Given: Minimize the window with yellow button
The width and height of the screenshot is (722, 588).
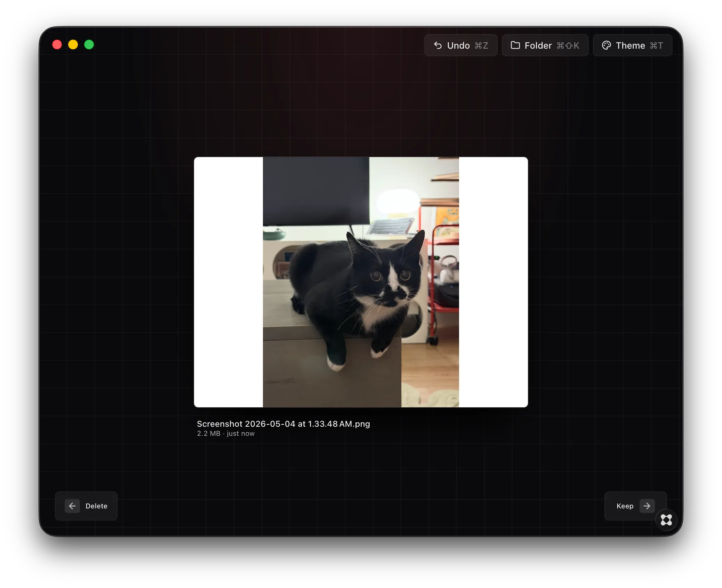Looking at the screenshot, I should (x=73, y=44).
